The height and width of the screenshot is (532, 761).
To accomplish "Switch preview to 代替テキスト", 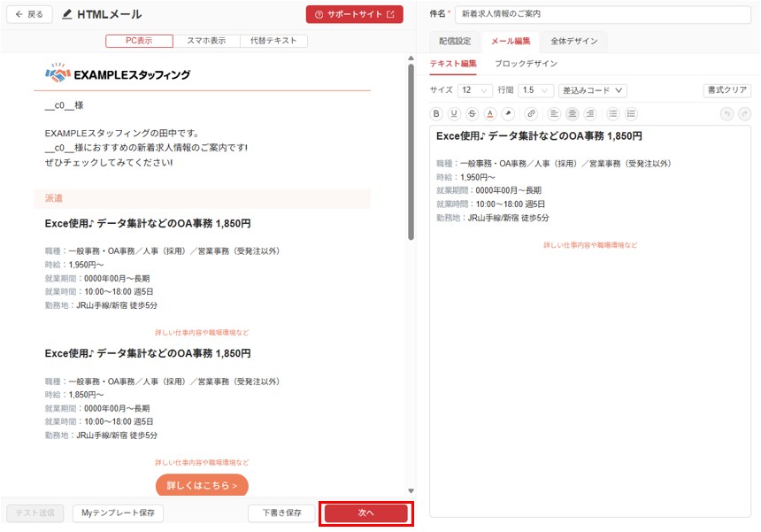I will (274, 41).
